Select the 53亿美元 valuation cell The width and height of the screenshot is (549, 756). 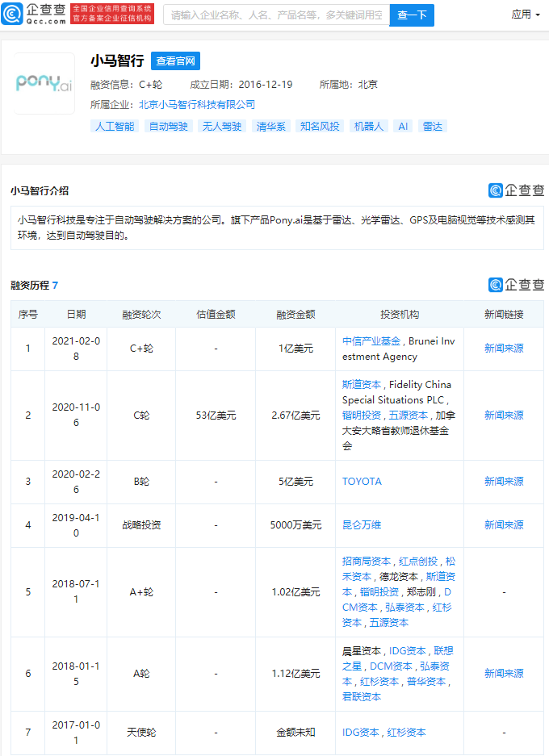click(x=216, y=416)
